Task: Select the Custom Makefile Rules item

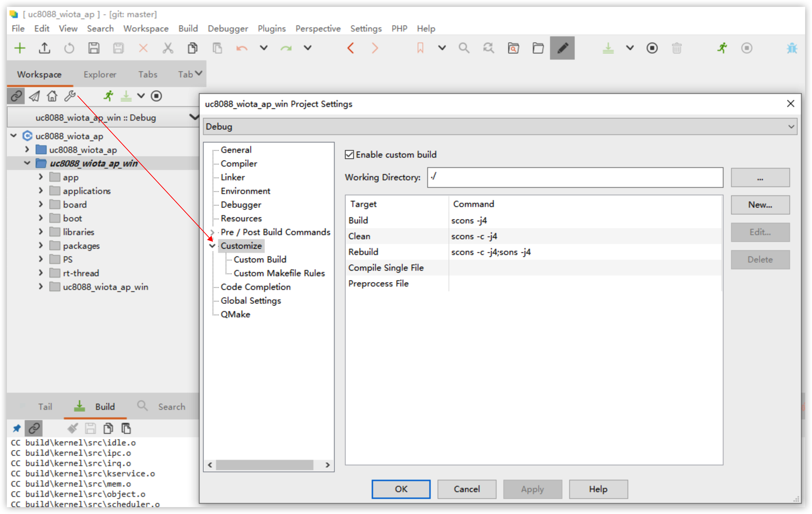Action: coord(279,273)
